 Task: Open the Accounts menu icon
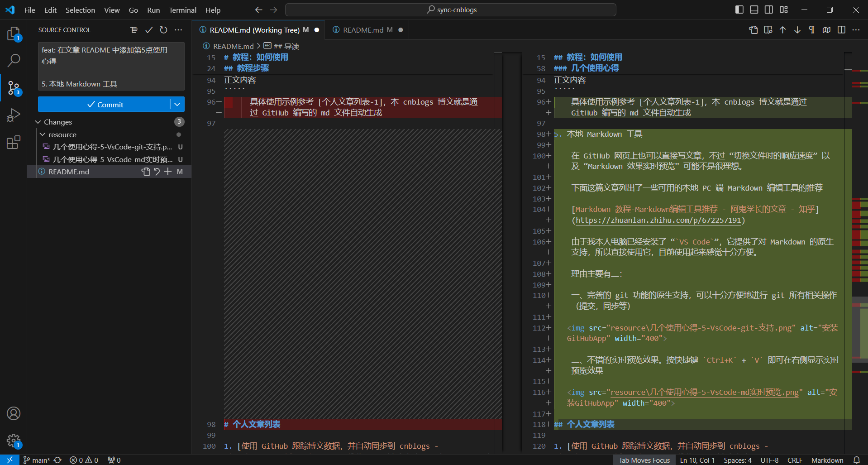tap(14, 413)
